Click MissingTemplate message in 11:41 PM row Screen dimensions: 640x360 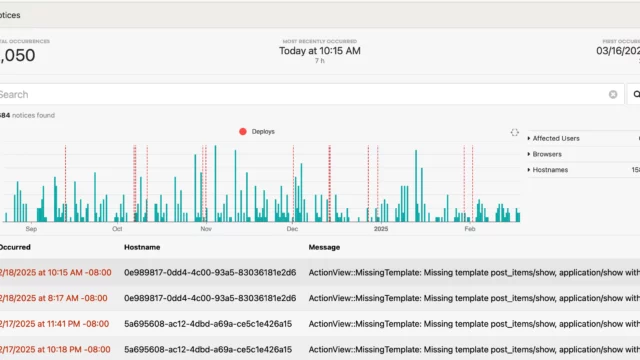tap(474, 324)
